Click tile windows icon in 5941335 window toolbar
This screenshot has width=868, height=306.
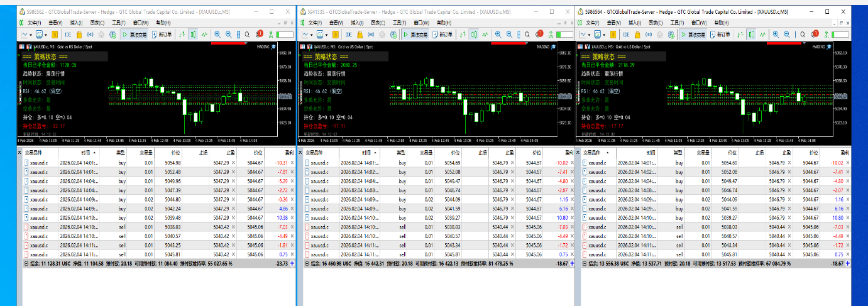(519, 35)
